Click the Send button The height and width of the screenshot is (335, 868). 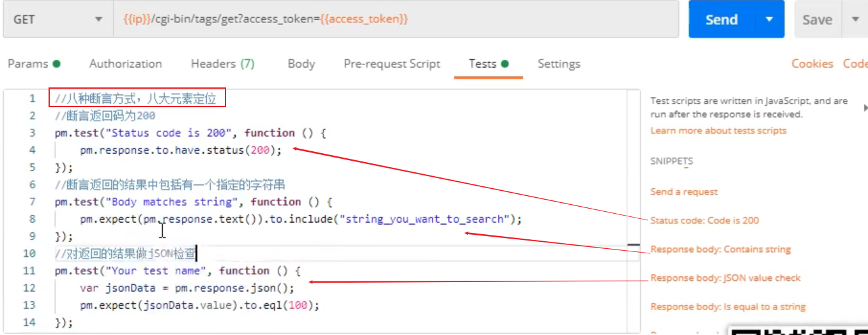(x=722, y=19)
